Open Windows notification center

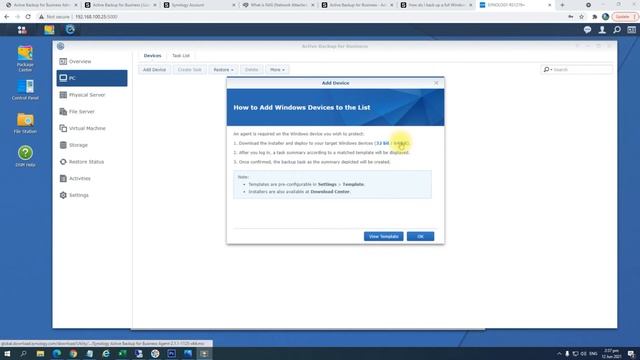(631, 354)
